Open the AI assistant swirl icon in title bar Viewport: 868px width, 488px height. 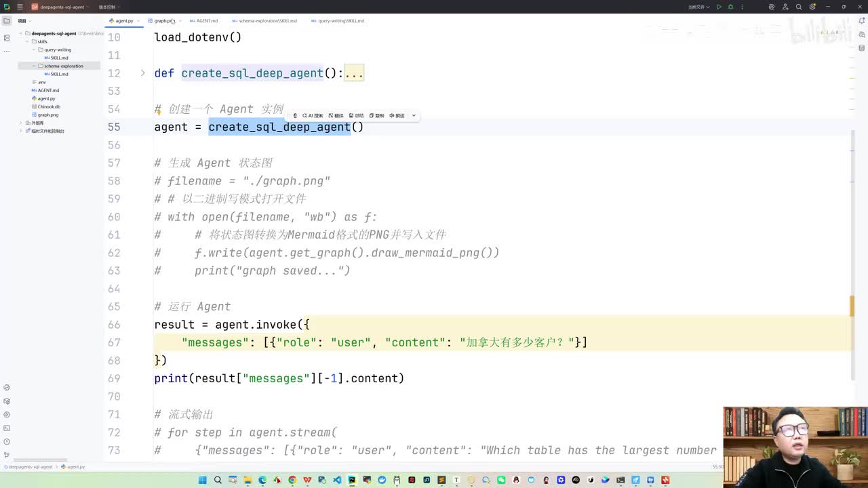coord(771,7)
